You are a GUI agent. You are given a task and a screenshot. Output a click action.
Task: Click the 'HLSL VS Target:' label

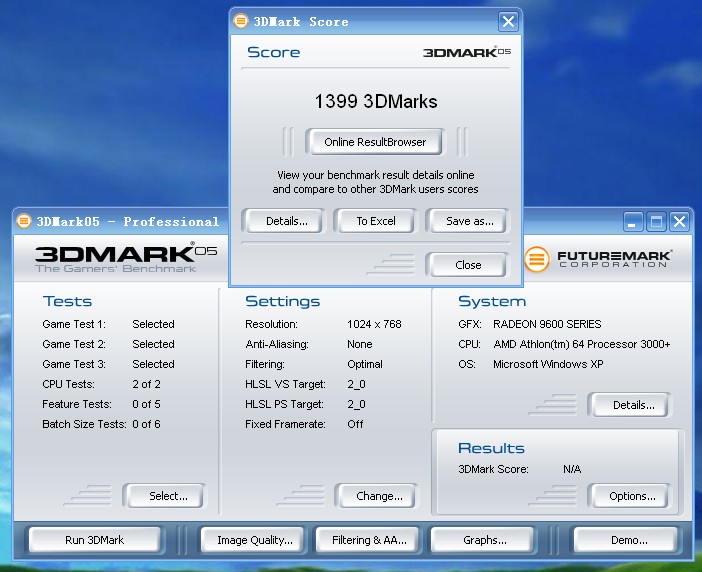(285, 384)
